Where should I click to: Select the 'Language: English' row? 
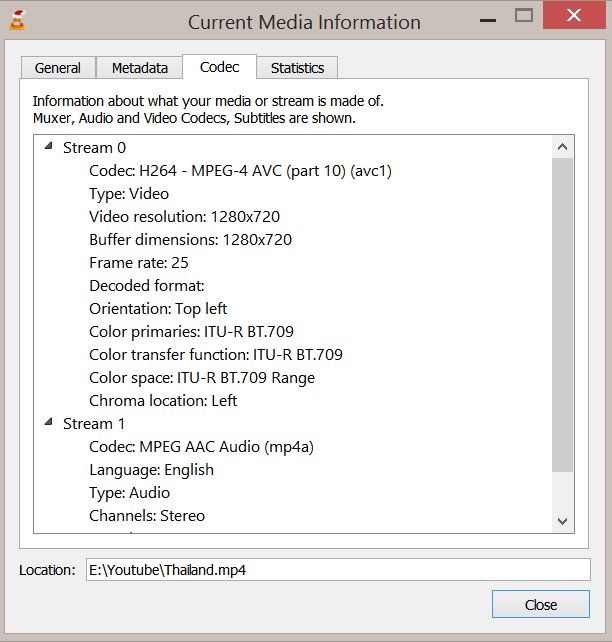(x=151, y=470)
